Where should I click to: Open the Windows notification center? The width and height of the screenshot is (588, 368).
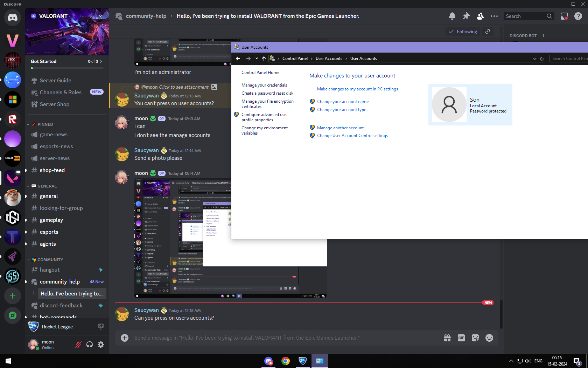point(577,361)
